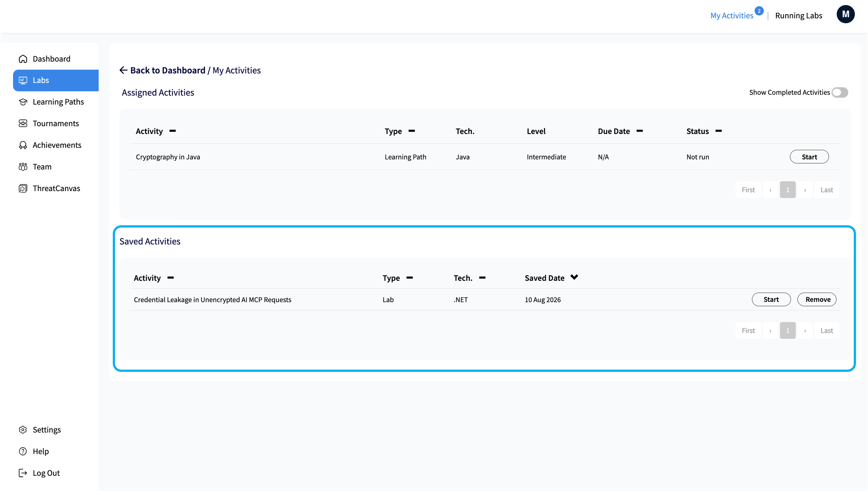This screenshot has height=491, width=868.
Task: Select page 1 in Saved Activities pagination
Action: pos(787,331)
